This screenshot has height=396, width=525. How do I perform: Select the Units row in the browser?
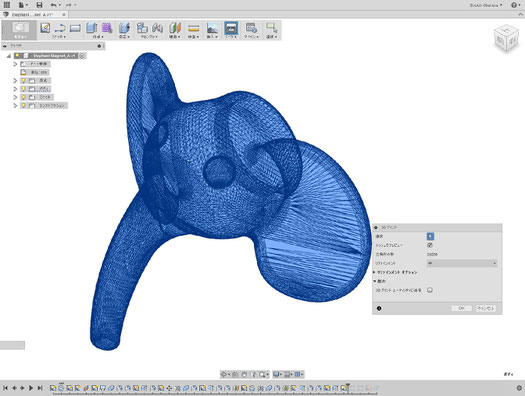click(35, 72)
